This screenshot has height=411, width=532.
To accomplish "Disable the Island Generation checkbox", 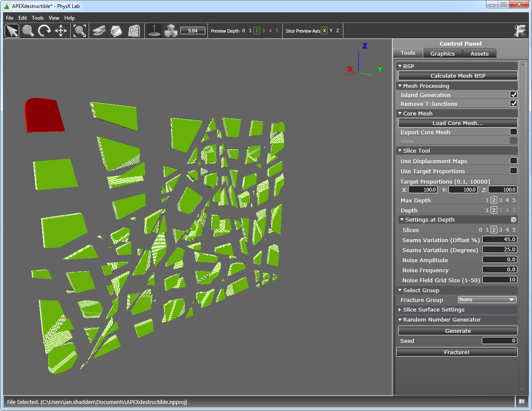I will [513, 94].
